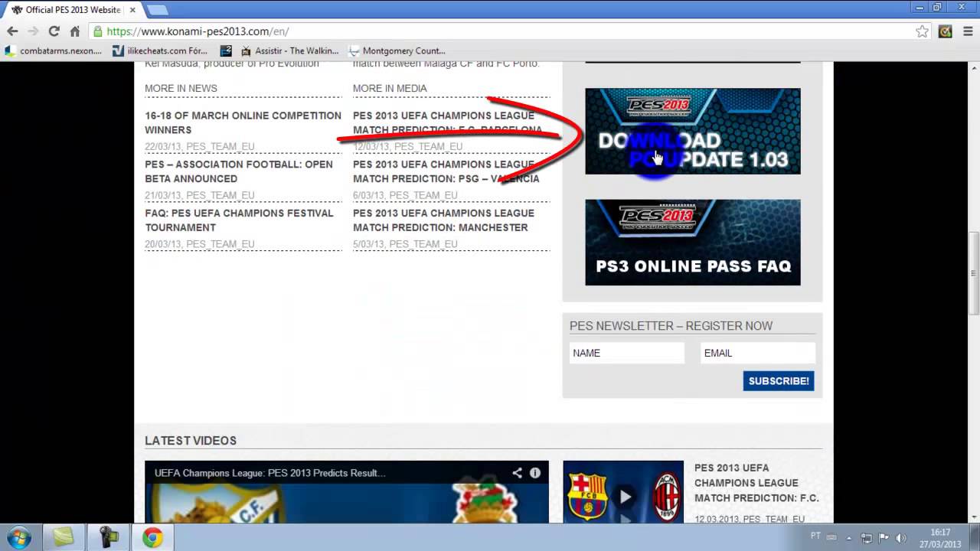The width and height of the screenshot is (980, 551).
Task: Share the video with the share icon
Action: (518, 473)
